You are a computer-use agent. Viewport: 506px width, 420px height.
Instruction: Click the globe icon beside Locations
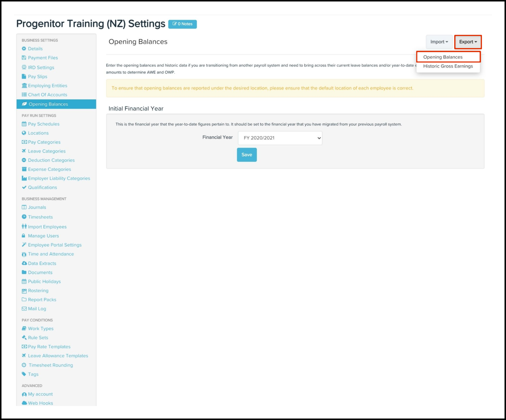click(24, 133)
